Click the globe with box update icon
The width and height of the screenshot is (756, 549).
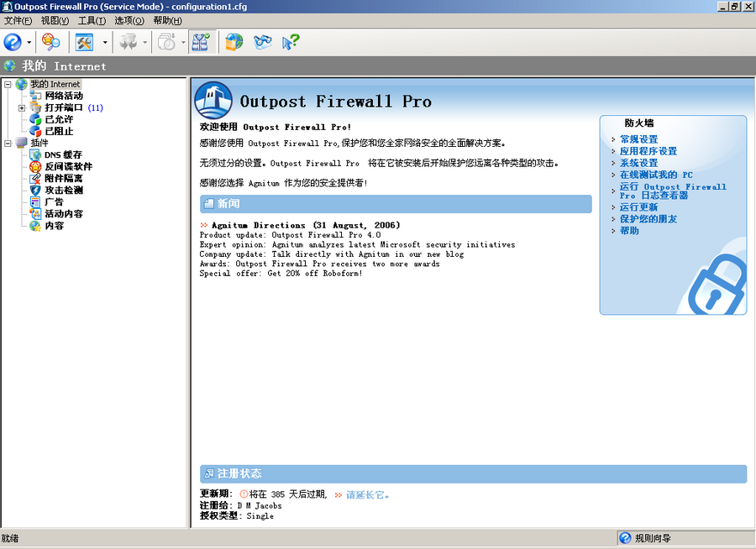coord(234,43)
